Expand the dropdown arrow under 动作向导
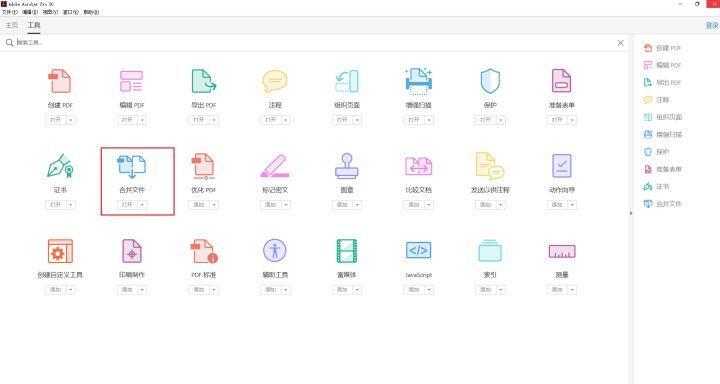This screenshot has width=720, height=384. coord(572,205)
